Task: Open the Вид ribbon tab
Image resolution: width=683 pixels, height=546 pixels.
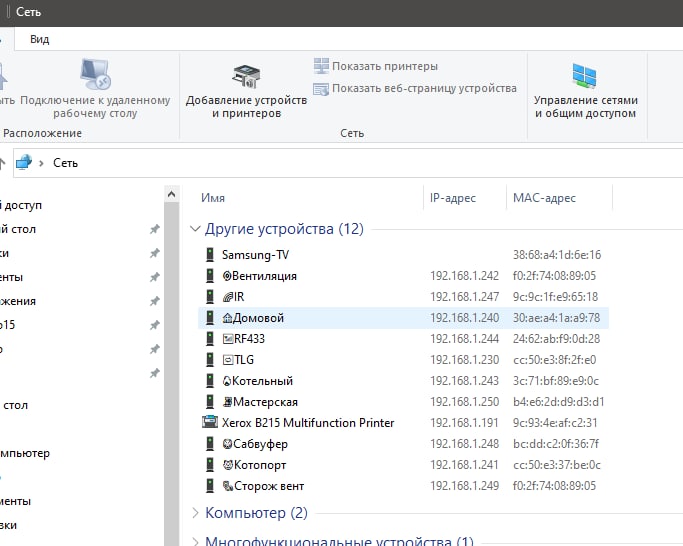Action: click(x=40, y=39)
